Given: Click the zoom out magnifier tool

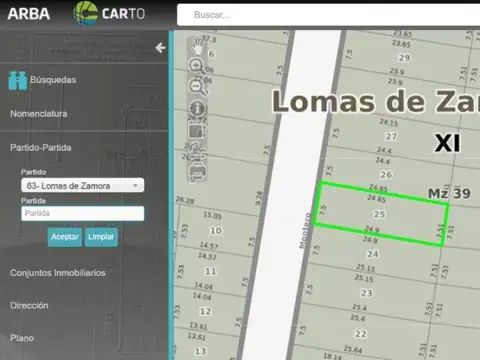Looking at the screenshot, I should (x=197, y=87).
